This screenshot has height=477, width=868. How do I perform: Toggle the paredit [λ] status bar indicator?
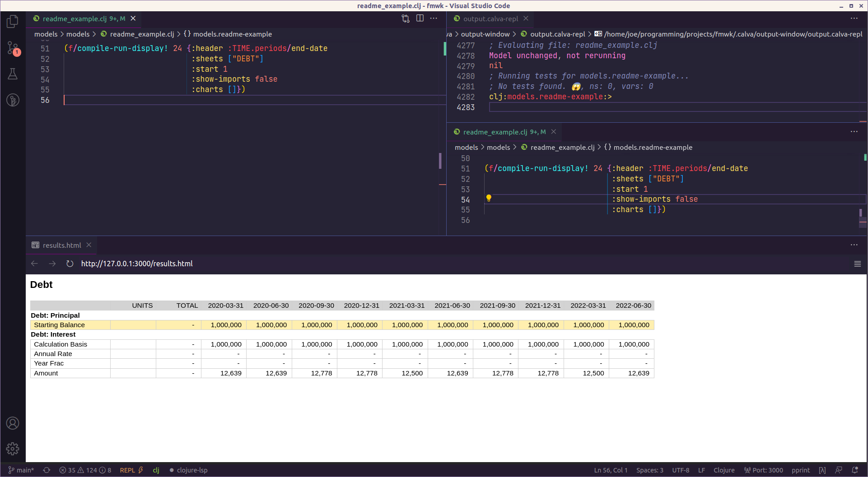point(822,470)
